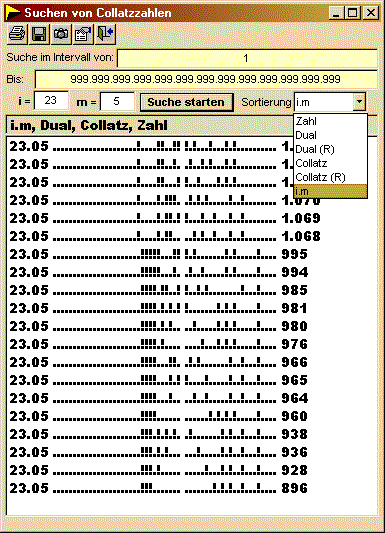
Task: Click the application title bar icon
Action: [x=13, y=13]
